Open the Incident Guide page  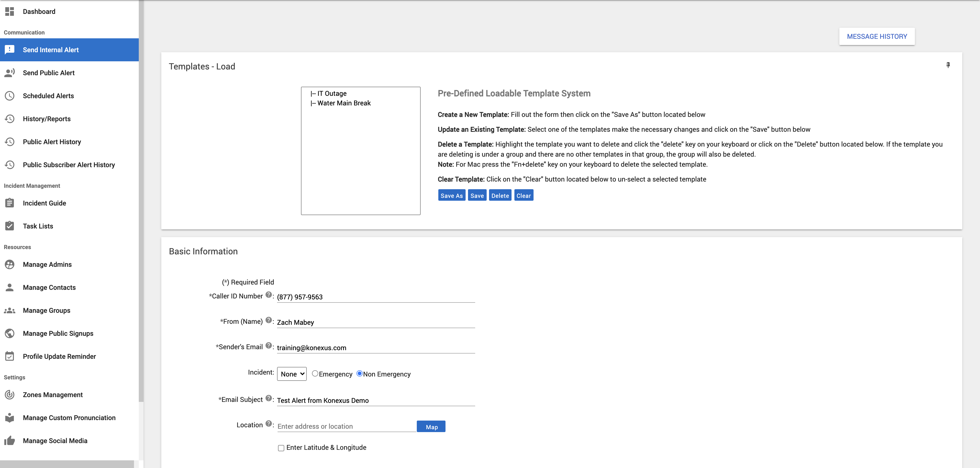69,203
